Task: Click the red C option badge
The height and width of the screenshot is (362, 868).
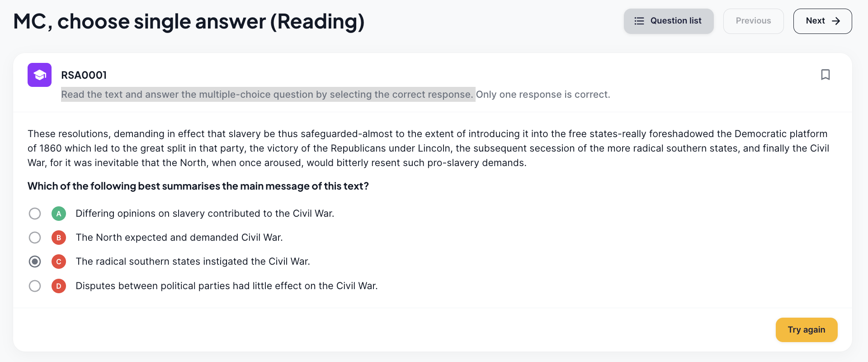Action: [x=59, y=262]
